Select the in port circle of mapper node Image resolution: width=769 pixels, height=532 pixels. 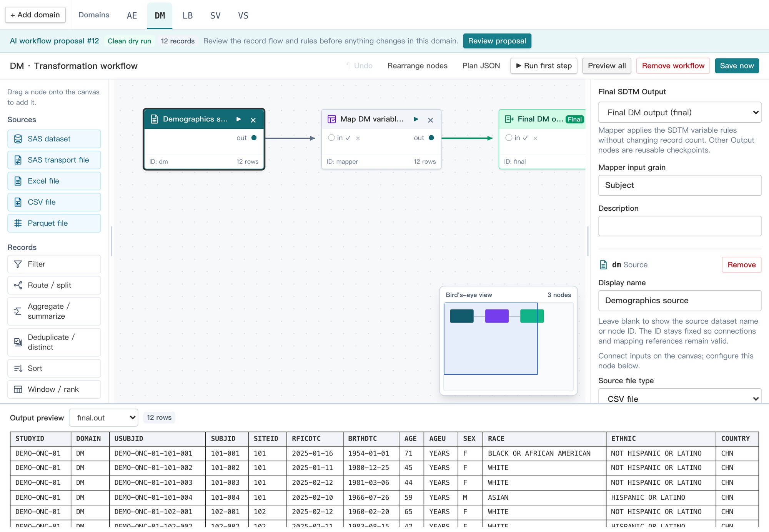point(331,138)
